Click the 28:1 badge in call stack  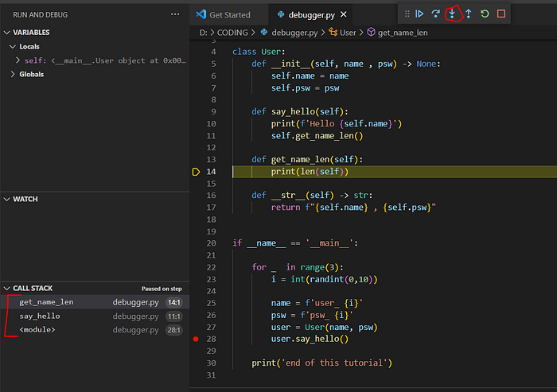pyautogui.click(x=174, y=330)
